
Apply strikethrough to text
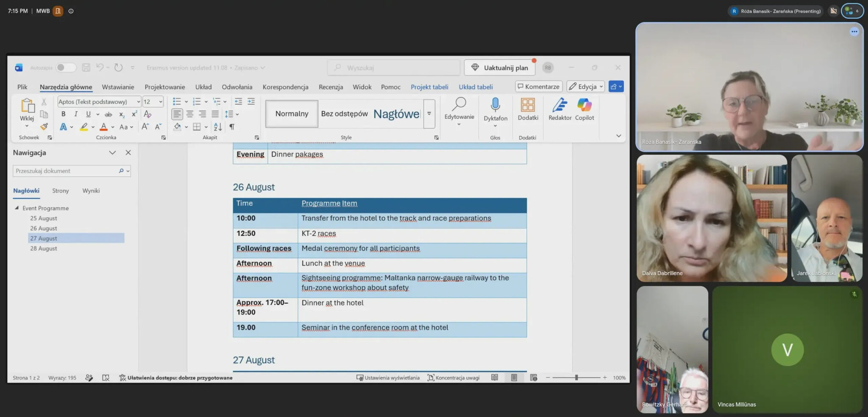click(108, 114)
